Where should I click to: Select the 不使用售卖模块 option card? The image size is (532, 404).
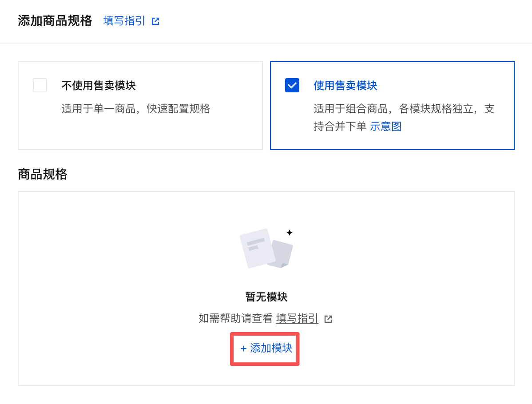(140, 106)
